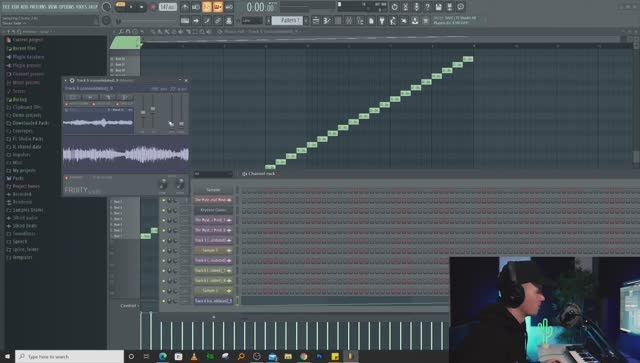This screenshot has width=640, height=363.
Task: Click the lowest note in the diagonal run
Action: coord(270,167)
